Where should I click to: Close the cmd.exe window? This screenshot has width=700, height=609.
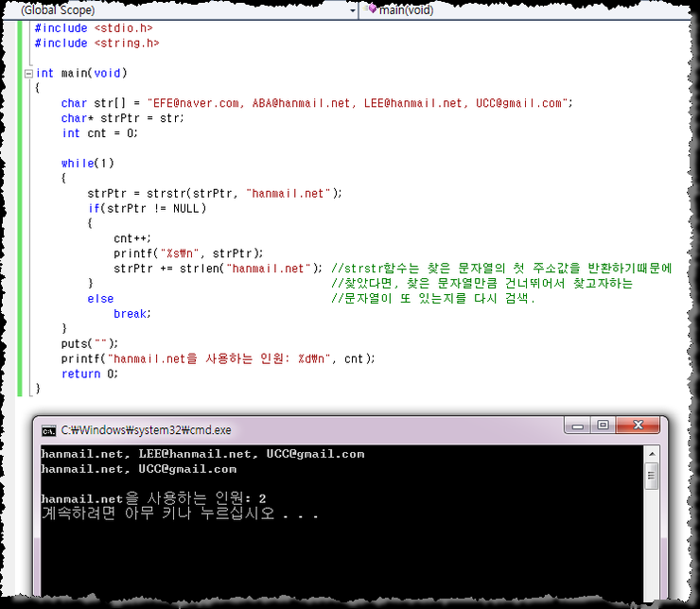click(638, 426)
